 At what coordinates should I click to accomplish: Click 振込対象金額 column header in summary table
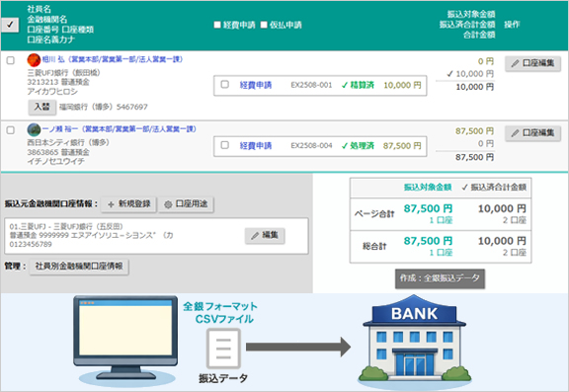[428, 188]
